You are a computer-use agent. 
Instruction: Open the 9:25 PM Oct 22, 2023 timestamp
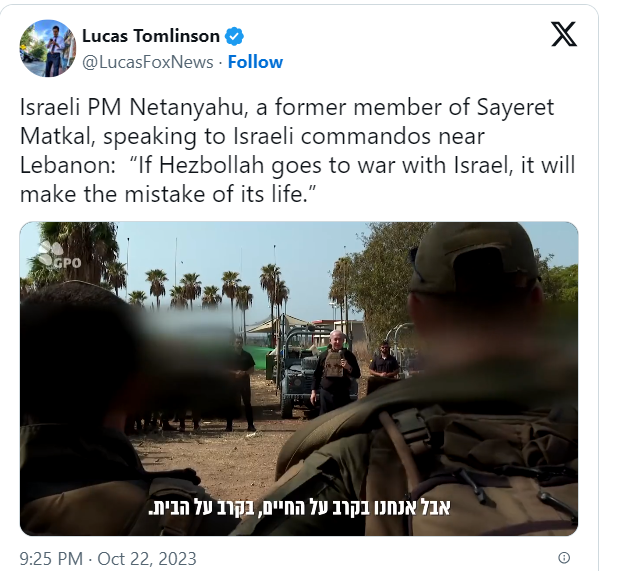click(109, 558)
